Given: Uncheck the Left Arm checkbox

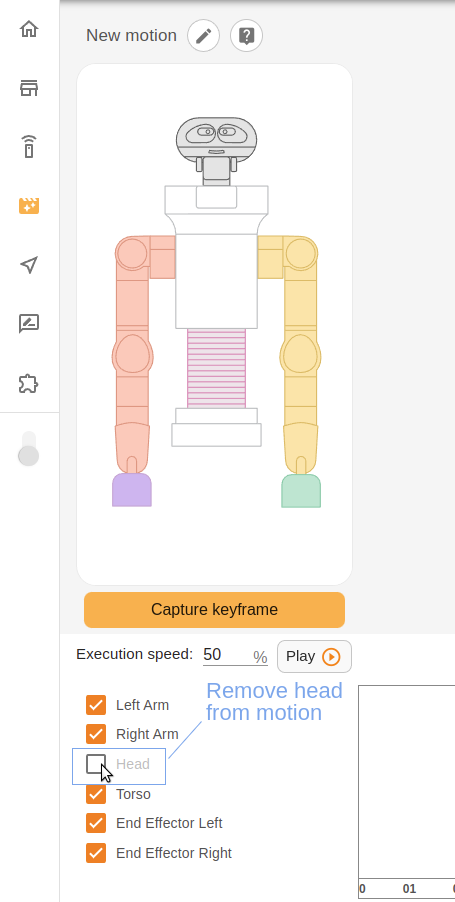Looking at the screenshot, I should coord(96,705).
